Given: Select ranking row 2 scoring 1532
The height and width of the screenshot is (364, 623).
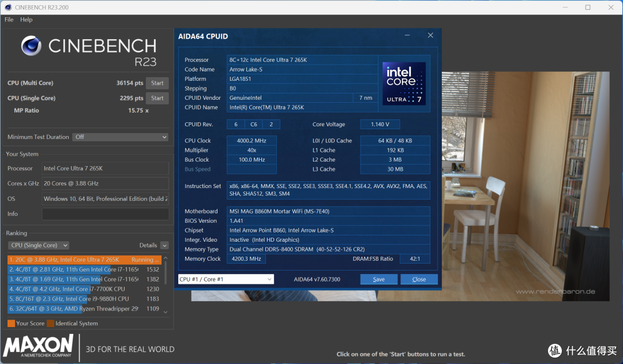Looking at the screenshot, I should [x=84, y=269].
